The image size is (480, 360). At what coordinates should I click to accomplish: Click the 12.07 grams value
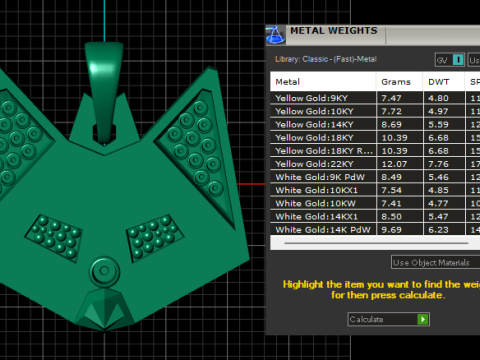coord(394,164)
